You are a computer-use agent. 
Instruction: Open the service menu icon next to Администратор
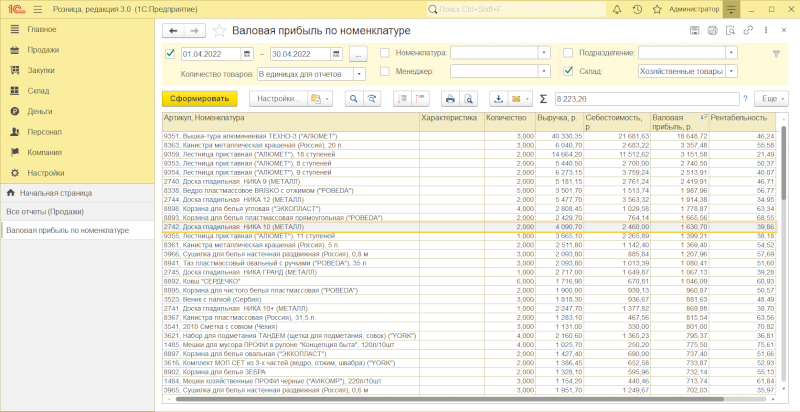(732, 9)
